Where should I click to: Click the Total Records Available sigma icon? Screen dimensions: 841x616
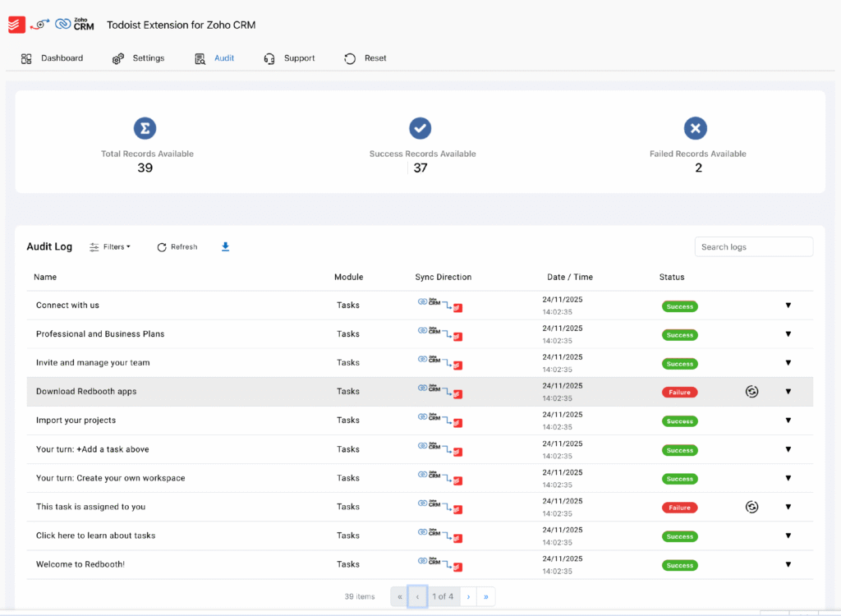[x=145, y=128]
